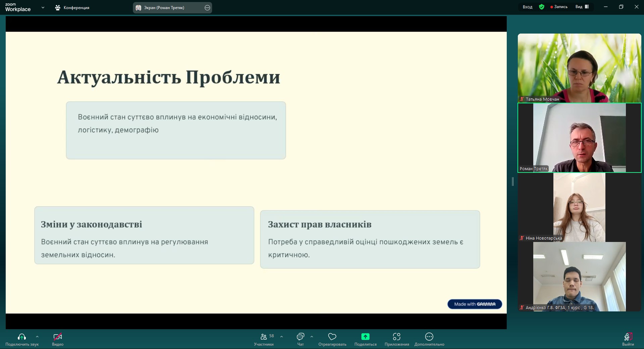The width and height of the screenshot is (644, 349).
Task: Open the Chat panel
Action: [x=300, y=337]
